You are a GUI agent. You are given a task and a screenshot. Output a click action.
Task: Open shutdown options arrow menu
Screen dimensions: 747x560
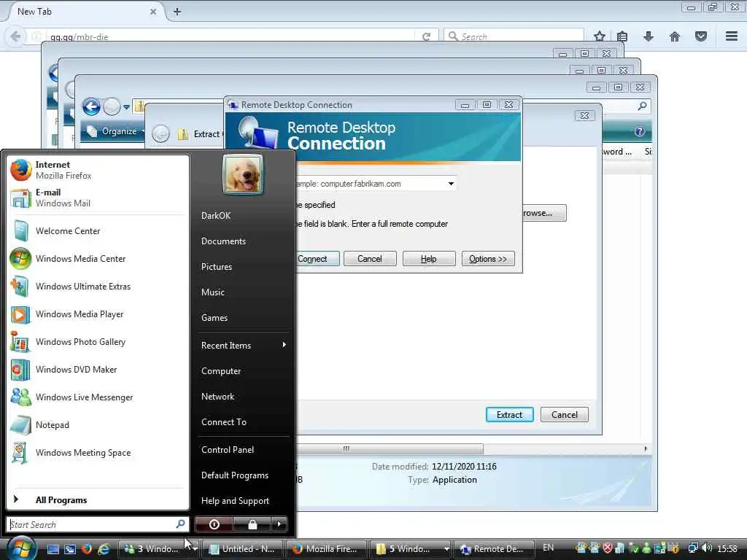pos(279,524)
